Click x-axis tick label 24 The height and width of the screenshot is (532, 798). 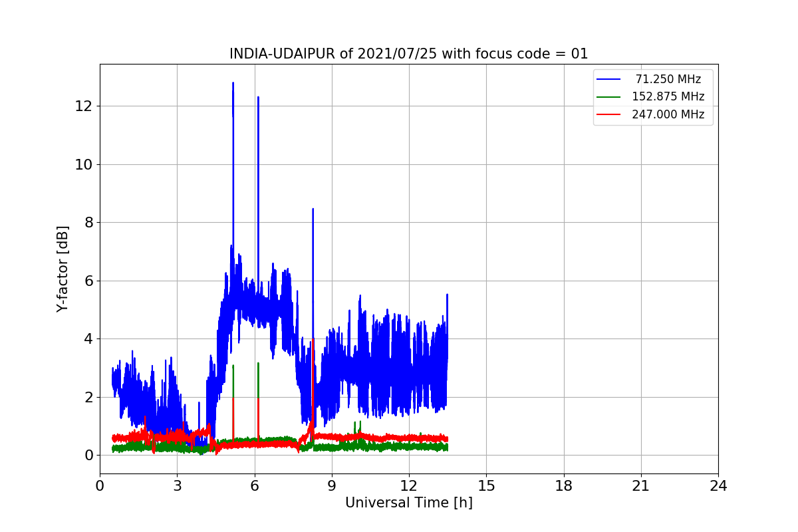(x=718, y=486)
